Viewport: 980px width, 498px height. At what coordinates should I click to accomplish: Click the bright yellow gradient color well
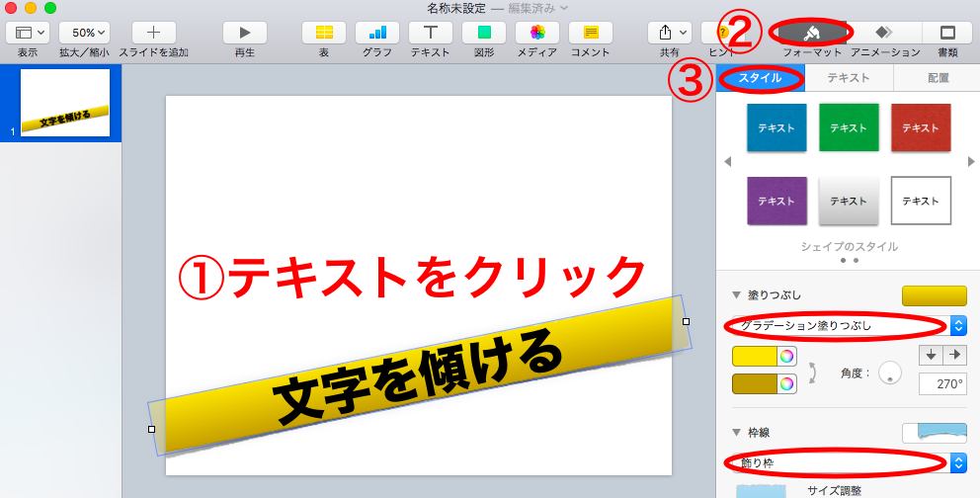[755, 356]
